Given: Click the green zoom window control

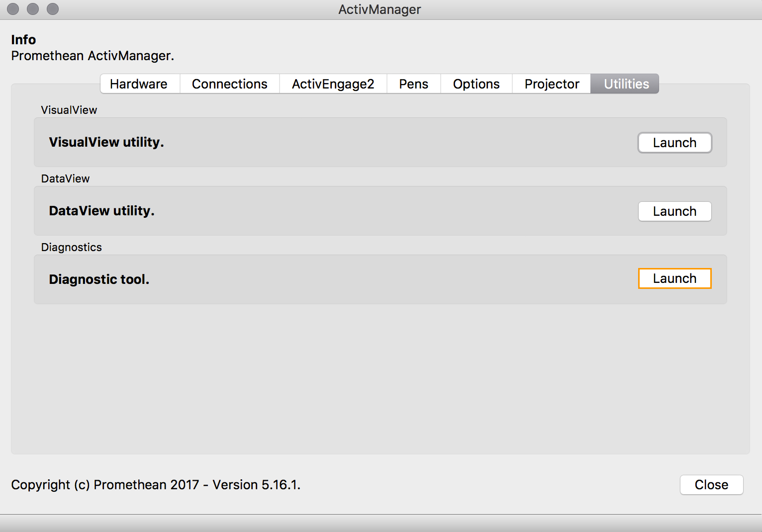Looking at the screenshot, I should [52, 9].
